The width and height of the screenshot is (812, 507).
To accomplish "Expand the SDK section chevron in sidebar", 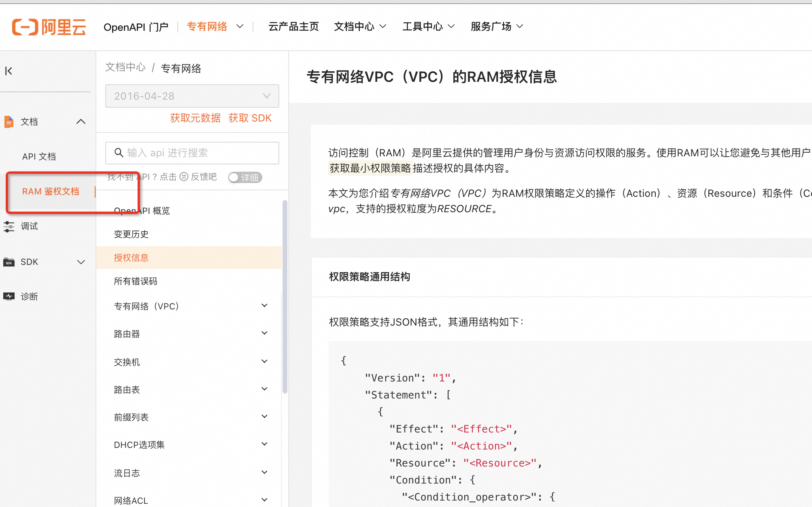I will tap(81, 262).
